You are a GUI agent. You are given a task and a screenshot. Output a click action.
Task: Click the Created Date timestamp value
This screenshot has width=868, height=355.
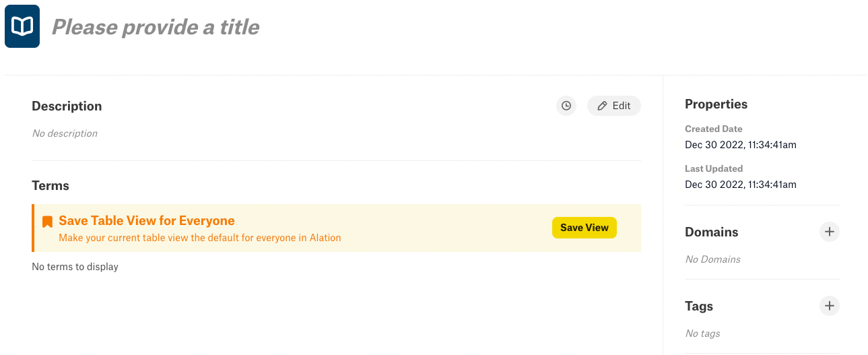tap(741, 145)
